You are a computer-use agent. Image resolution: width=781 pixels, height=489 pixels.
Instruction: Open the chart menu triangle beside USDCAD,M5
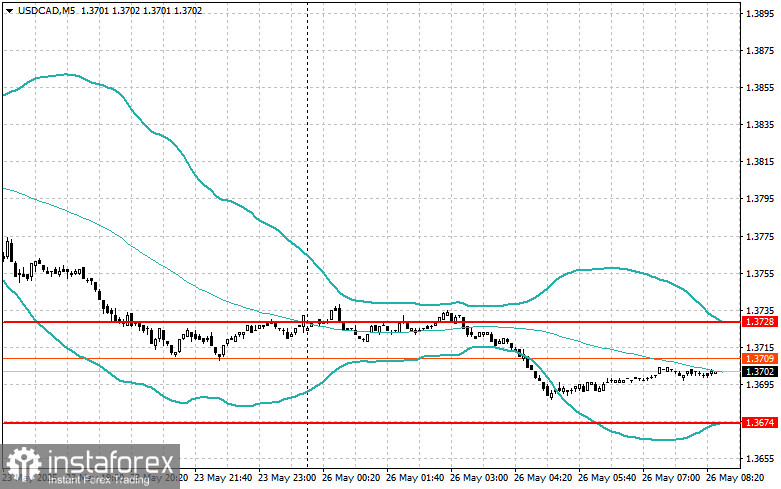click(x=8, y=10)
